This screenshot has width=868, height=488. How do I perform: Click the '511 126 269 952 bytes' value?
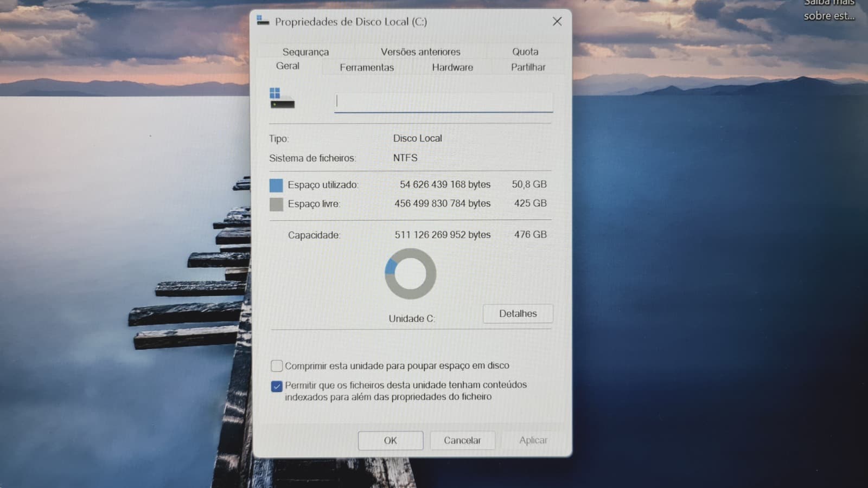[x=442, y=235]
